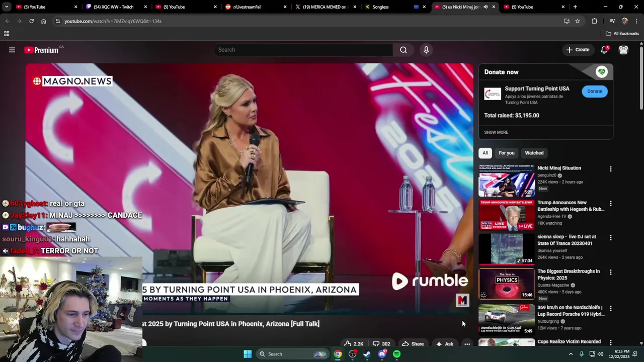Viewport: 644px width, 362px height.
Task: Open Spotify from the taskbar
Action: (x=396, y=354)
